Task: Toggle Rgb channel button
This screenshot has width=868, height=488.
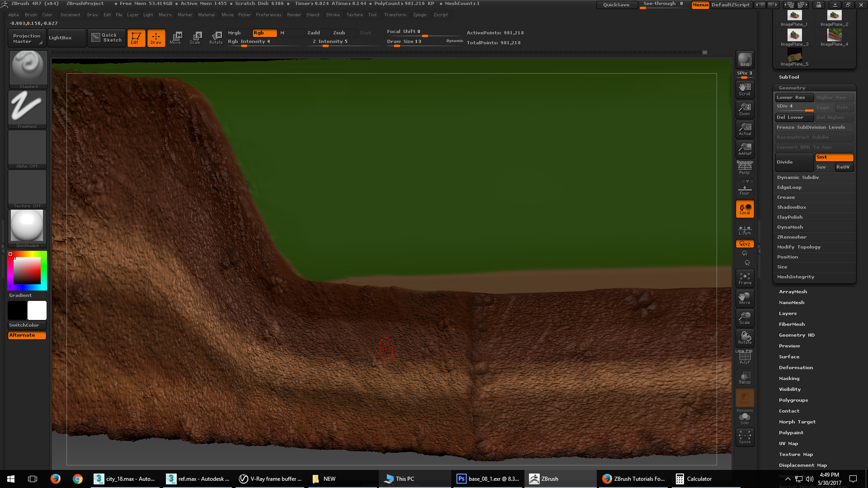Action: click(265, 33)
